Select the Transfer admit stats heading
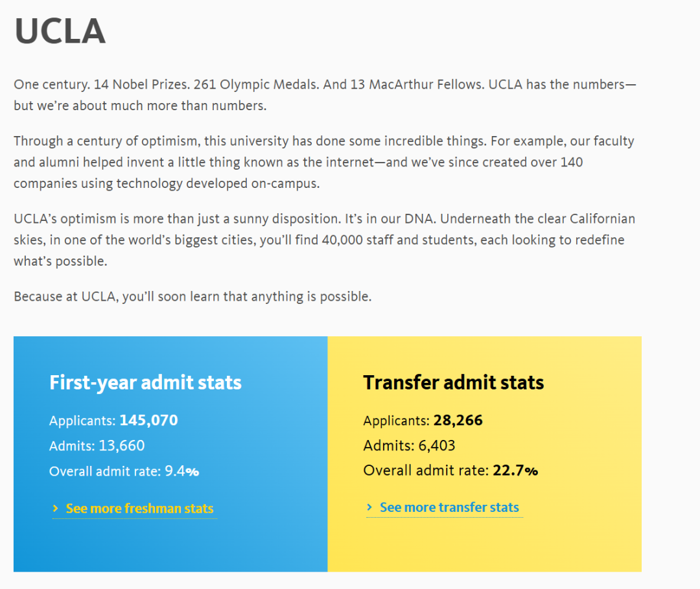 point(453,382)
